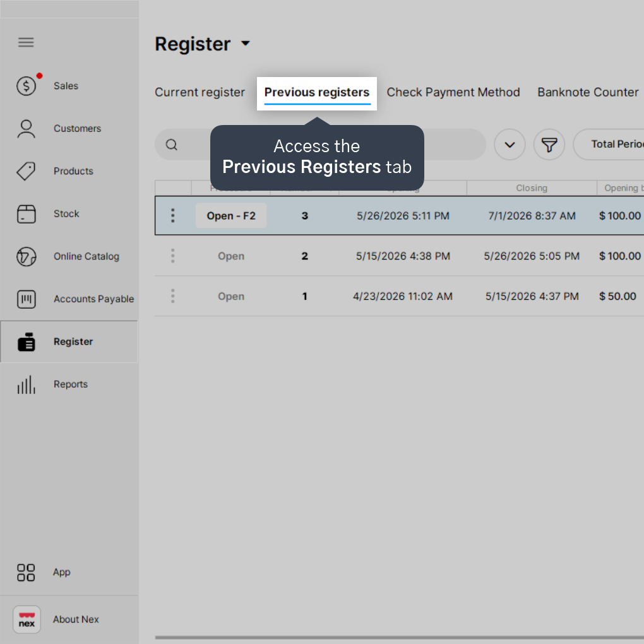This screenshot has height=644, width=644.
Task: Open Reports sidebar item
Action: click(70, 385)
